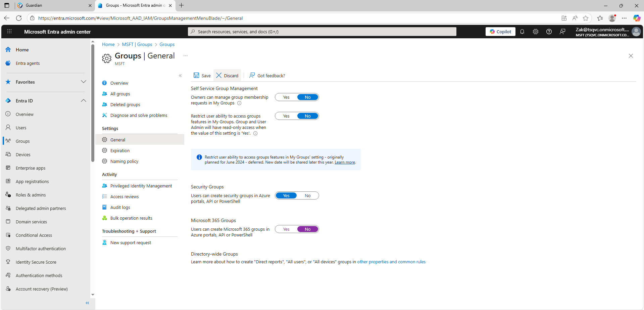The width and height of the screenshot is (644, 310).
Task: Click the search resources input field
Action: coord(322,32)
